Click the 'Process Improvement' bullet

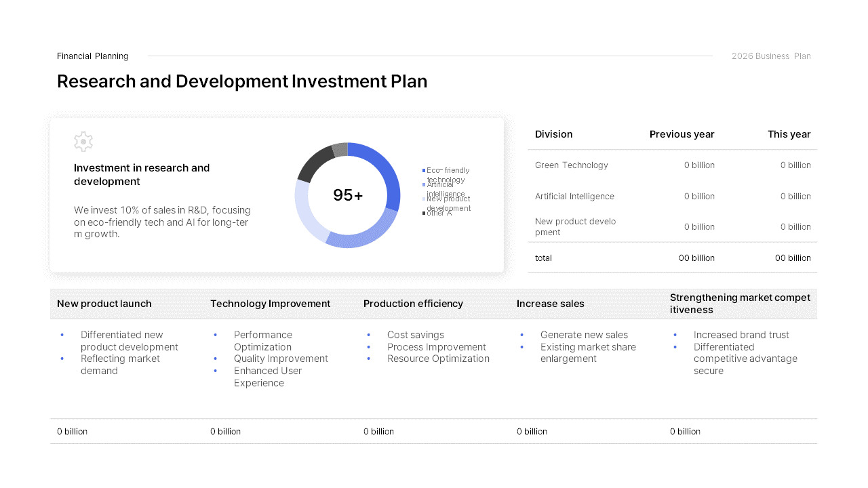[437, 347]
